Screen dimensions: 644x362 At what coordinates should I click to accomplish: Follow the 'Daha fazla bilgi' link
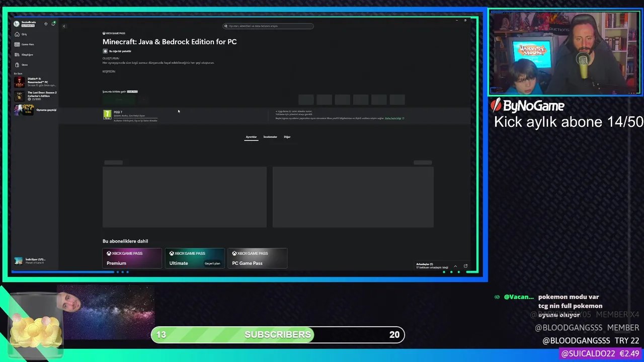394,118
